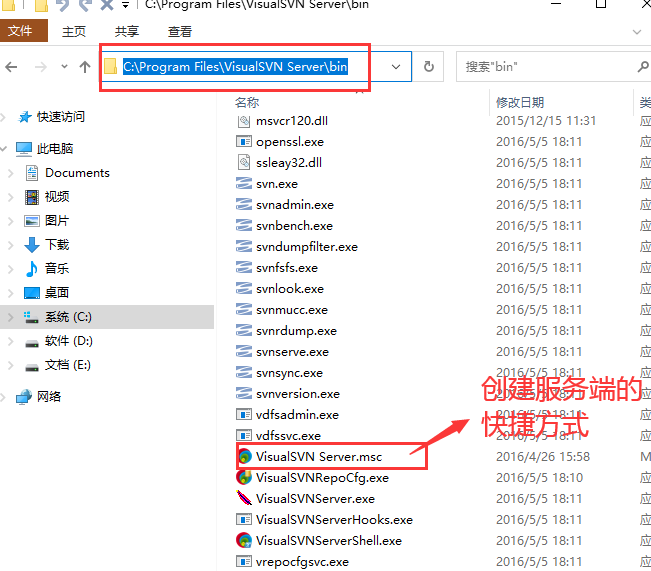Select the VisualSVNServerShell.exe icon
The width and height of the screenshot is (651, 571).
click(244, 540)
